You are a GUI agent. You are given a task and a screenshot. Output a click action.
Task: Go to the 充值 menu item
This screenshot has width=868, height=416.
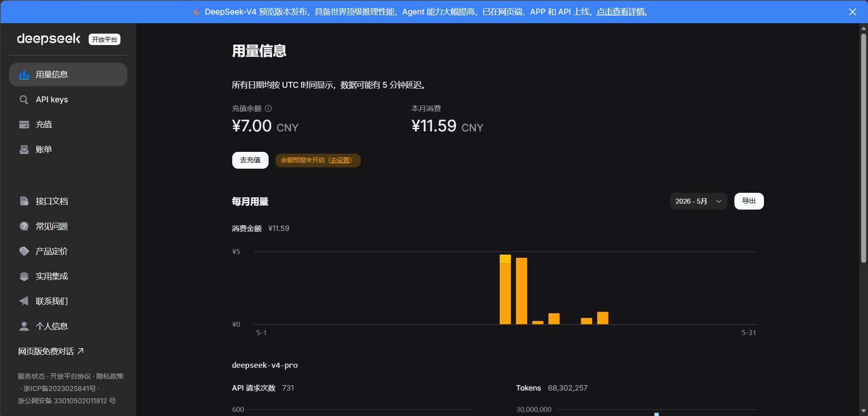coord(68,125)
